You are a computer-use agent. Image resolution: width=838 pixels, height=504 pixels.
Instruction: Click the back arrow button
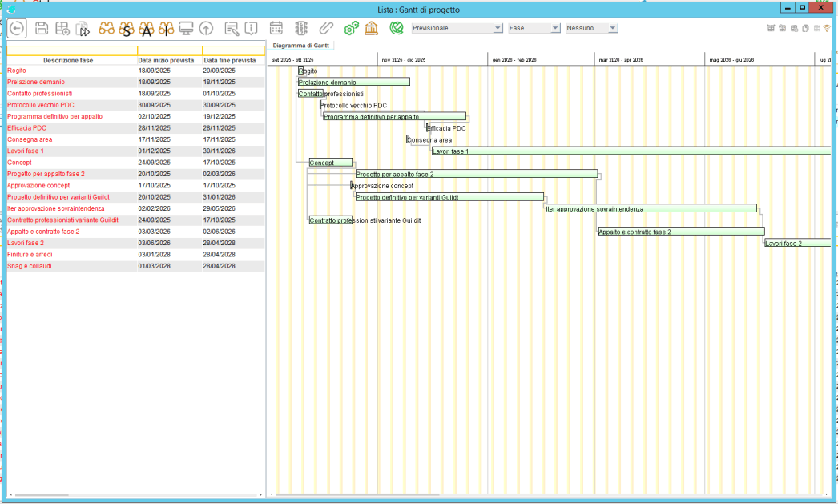pos(16,29)
